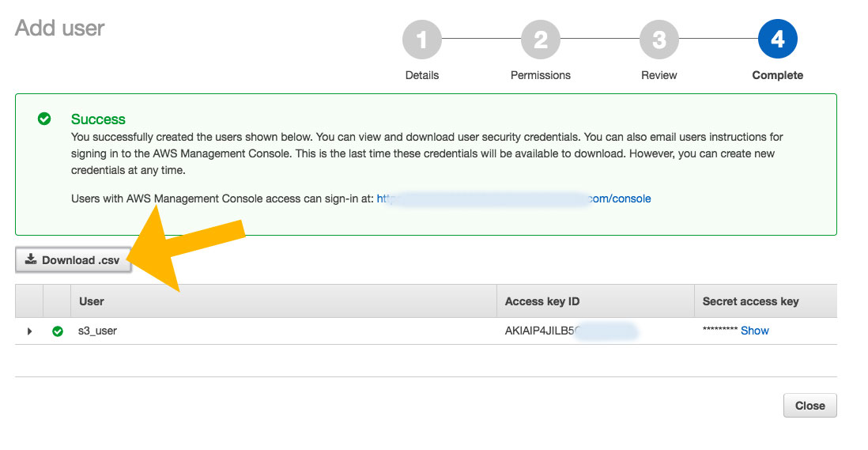Select step 2 Permissions circle
Image resolution: width=868 pixels, height=450 pixels.
point(540,40)
